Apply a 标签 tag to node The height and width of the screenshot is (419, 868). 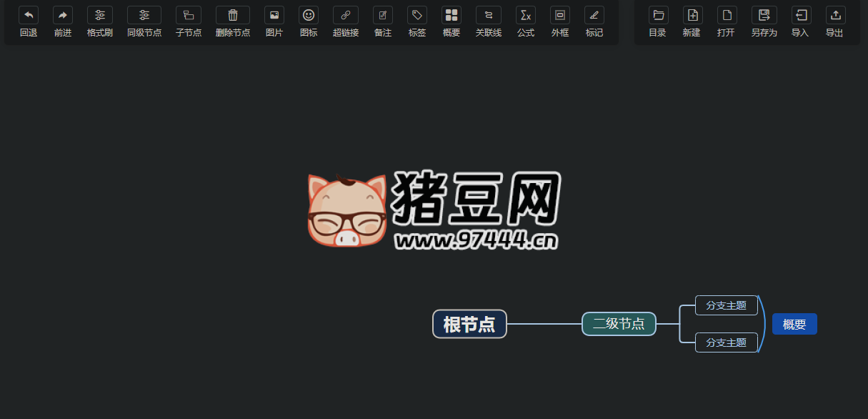pos(416,21)
